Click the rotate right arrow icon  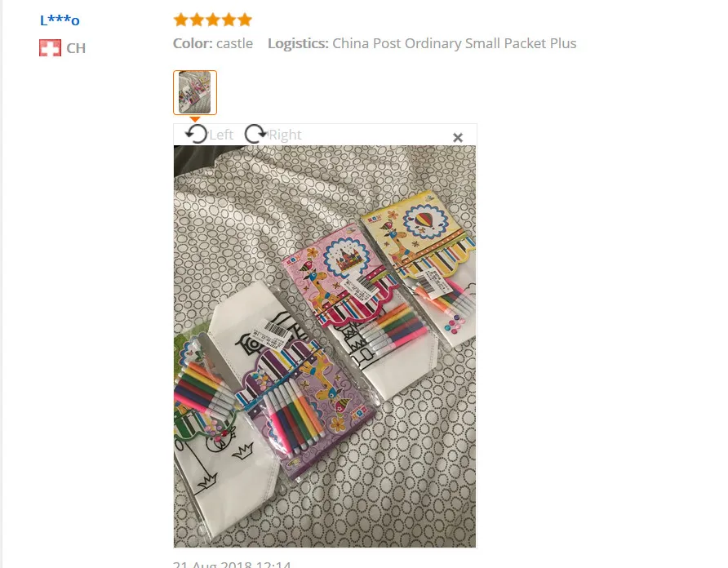[x=255, y=134]
